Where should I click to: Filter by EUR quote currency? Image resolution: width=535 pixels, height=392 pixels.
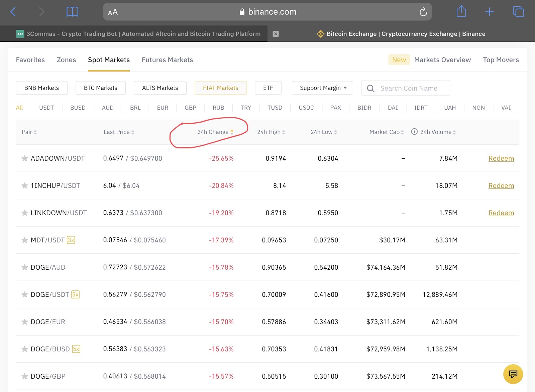coord(163,108)
